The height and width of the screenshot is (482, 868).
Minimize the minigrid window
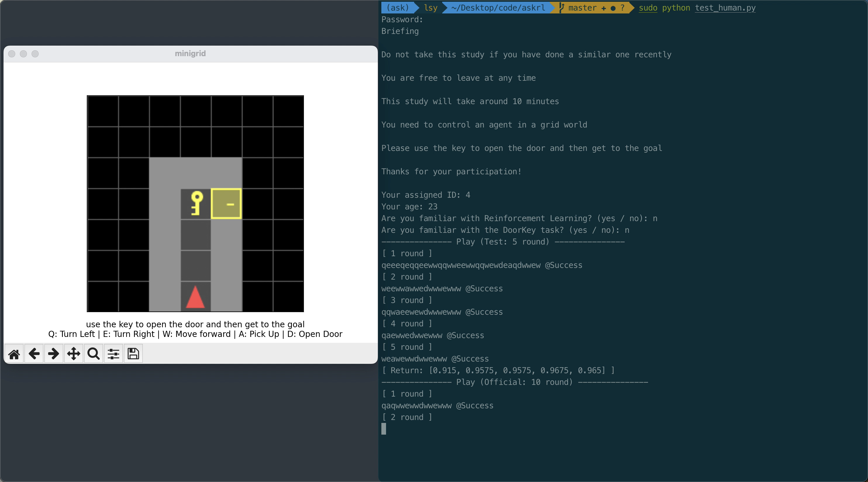click(x=23, y=54)
